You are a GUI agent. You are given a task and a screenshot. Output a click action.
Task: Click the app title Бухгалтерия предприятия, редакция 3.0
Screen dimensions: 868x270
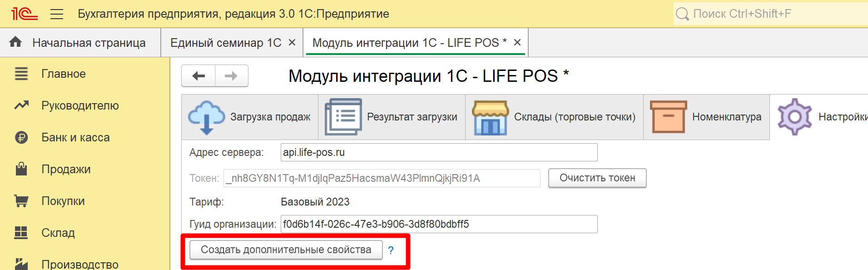coord(186,14)
